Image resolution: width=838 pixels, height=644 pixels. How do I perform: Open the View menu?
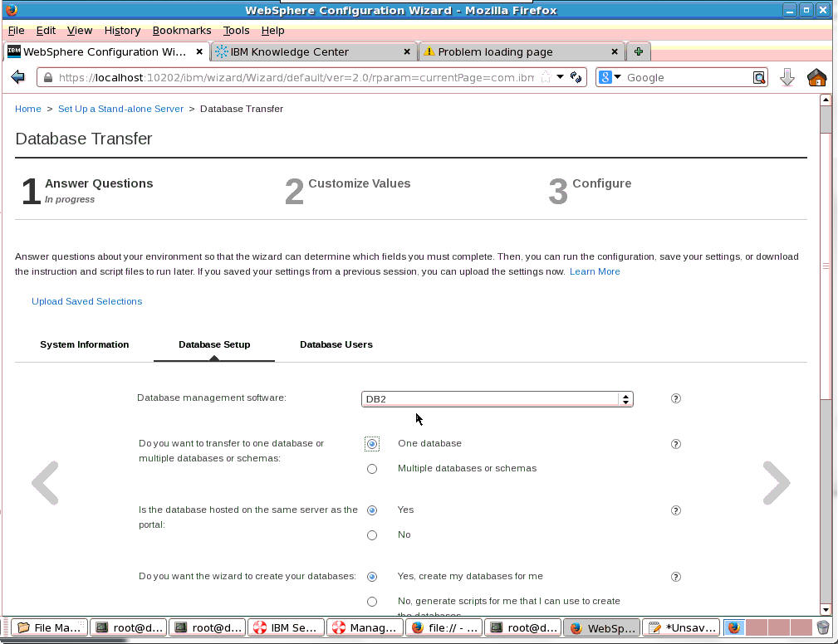pyautogui.click(x=80, y=31)
